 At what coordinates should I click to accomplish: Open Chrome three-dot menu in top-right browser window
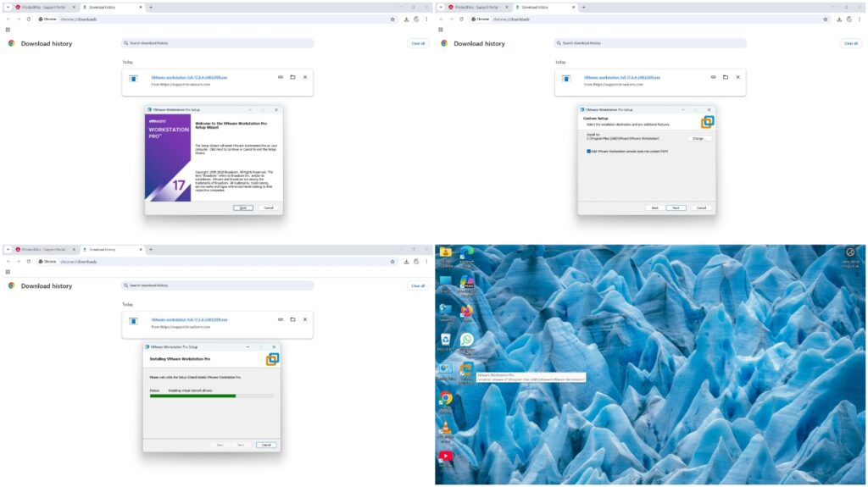click(x=860, y=19)
